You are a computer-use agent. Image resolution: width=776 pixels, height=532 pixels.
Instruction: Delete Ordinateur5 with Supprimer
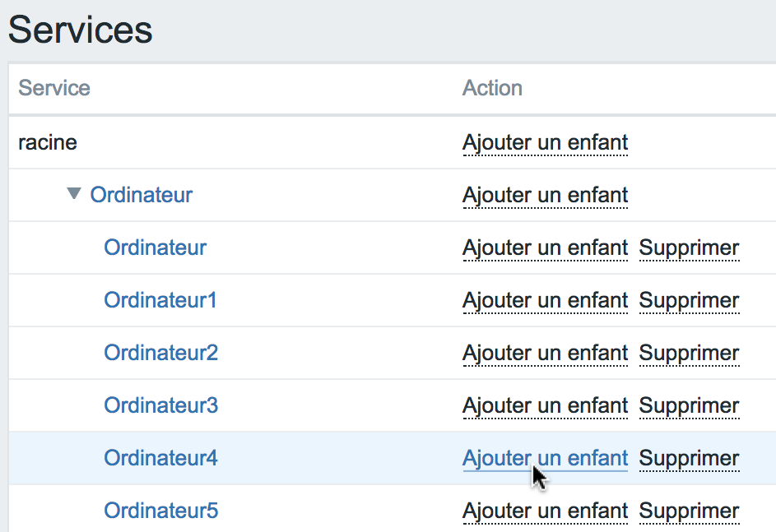(689, 511)
